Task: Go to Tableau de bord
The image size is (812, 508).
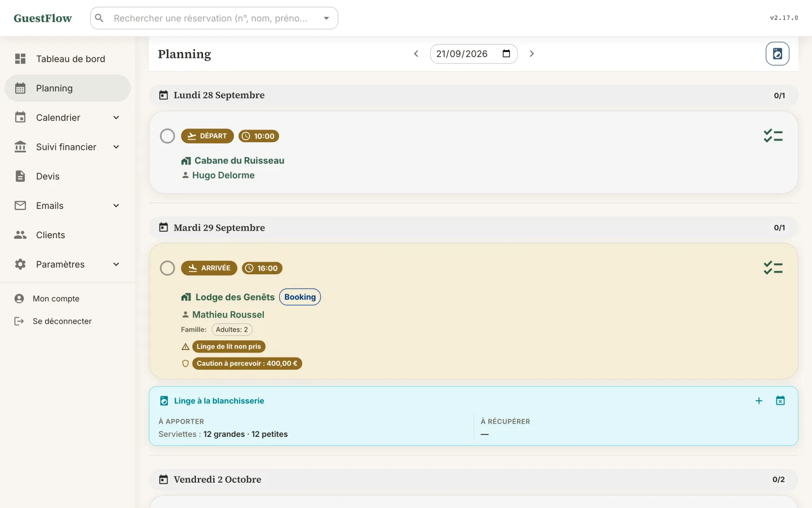Action: pos(67,59)
